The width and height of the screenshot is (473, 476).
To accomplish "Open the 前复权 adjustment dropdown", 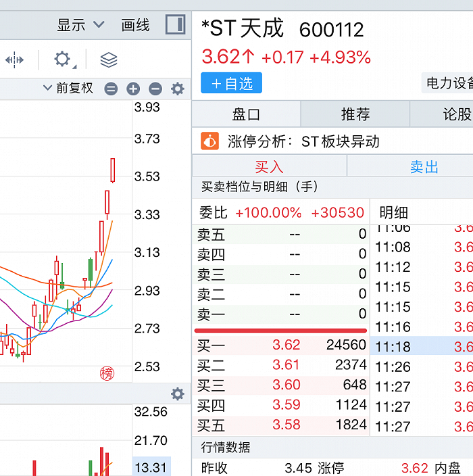I will (68, 89).
